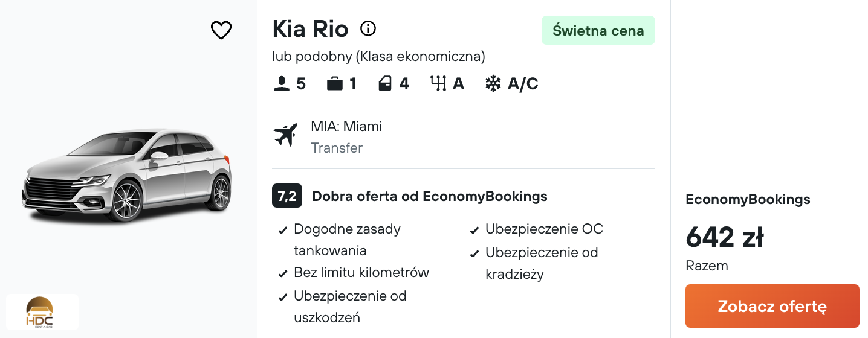Click the Ubezpieczenie OC feature item
Viewport: 868px width, 338px height.
[x=544, y=229]
